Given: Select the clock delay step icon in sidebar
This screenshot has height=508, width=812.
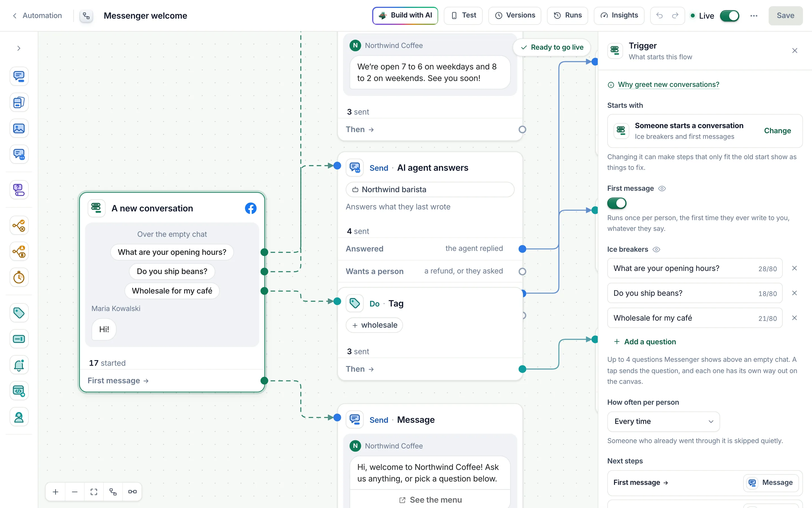Looking at the screenshot, I should [x=19, y=277].
